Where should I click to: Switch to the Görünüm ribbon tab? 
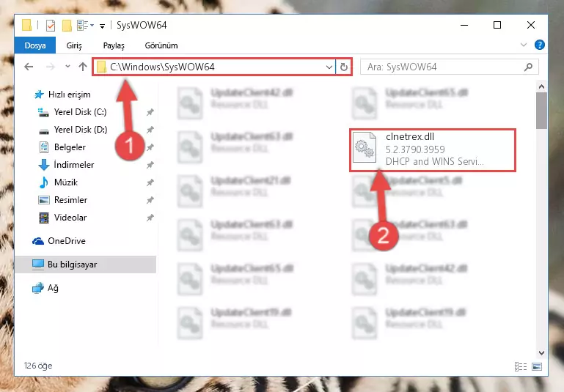[x=161, y=45]
